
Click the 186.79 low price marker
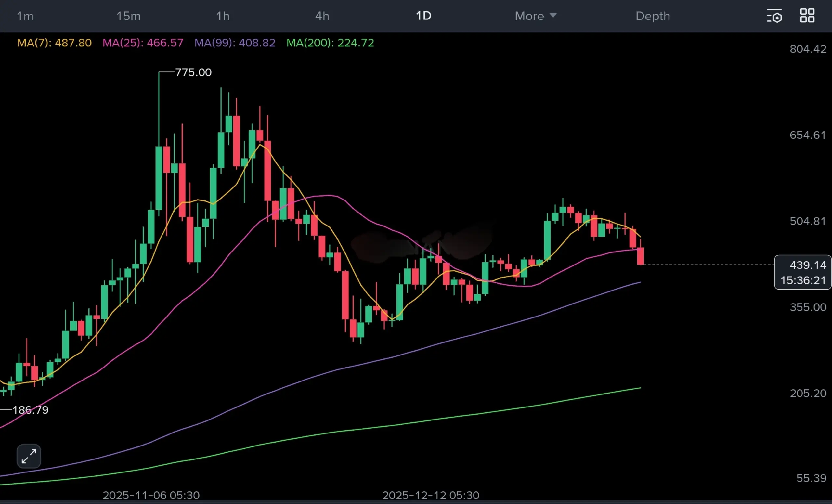tap(31, 410)
